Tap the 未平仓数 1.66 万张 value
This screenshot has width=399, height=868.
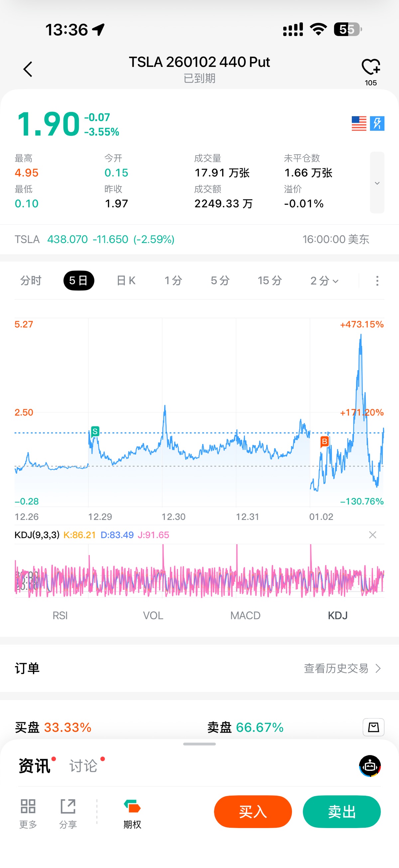309,172
